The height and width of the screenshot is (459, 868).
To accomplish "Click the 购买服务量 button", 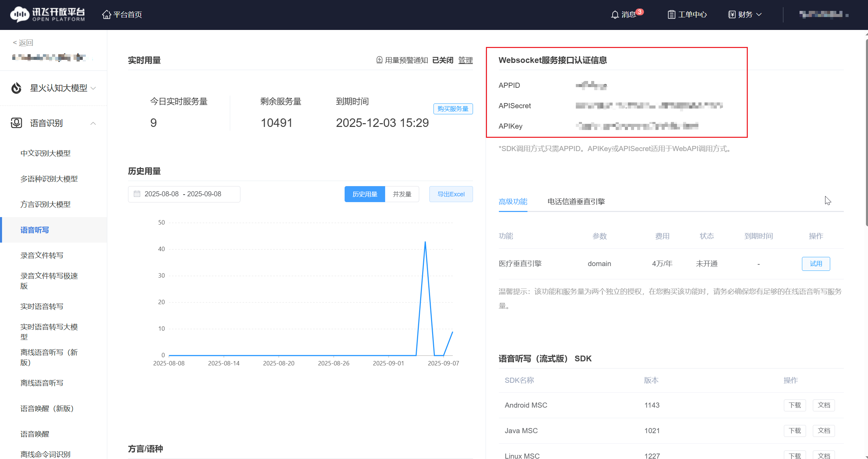I will [x=453, y=109].
